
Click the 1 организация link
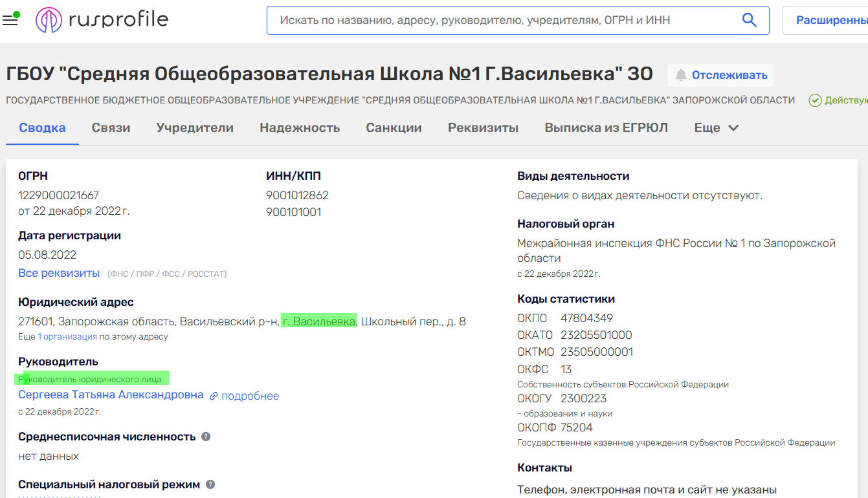[x=67, y=337]
